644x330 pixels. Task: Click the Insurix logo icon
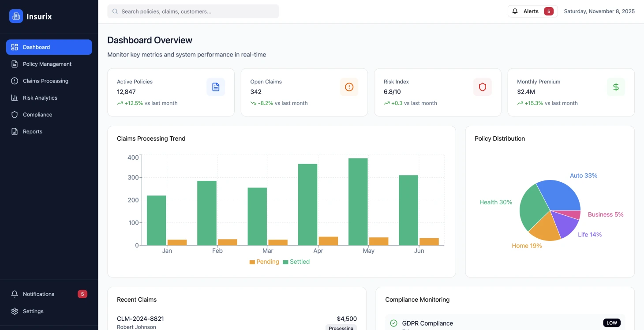click(16, 16)
